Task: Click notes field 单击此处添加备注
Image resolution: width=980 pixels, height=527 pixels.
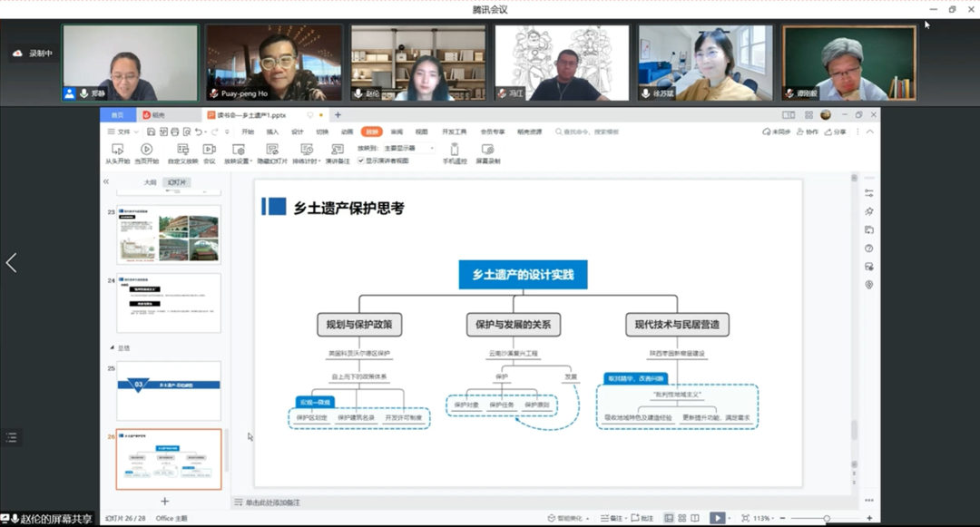Action: (x=272, y=503)
